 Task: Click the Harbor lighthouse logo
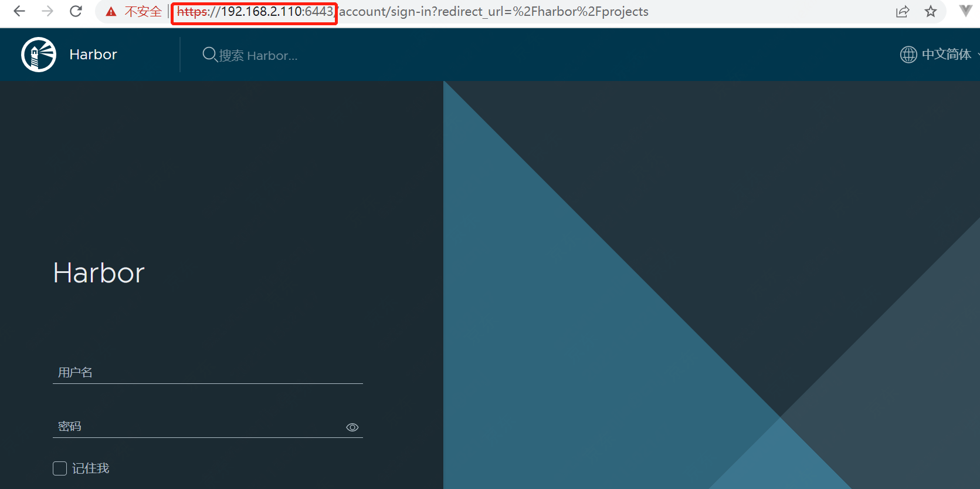(39, 55)
